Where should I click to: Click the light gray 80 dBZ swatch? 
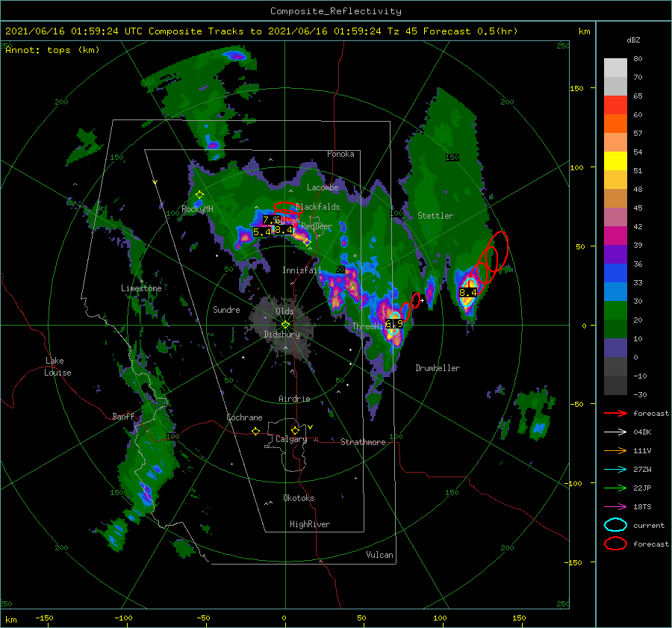615,68
